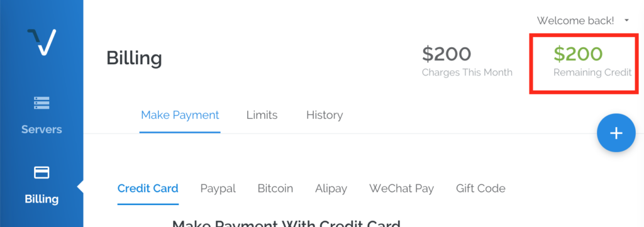Select the Credit Card payment method
The height and width of the screenshot is (227, 644).
coord(148,189)
